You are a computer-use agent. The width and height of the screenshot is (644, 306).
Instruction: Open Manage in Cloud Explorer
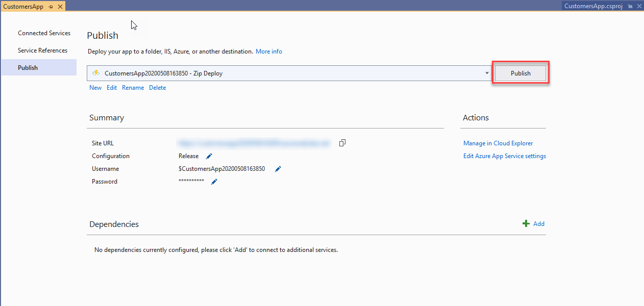[x=498, y=143]
